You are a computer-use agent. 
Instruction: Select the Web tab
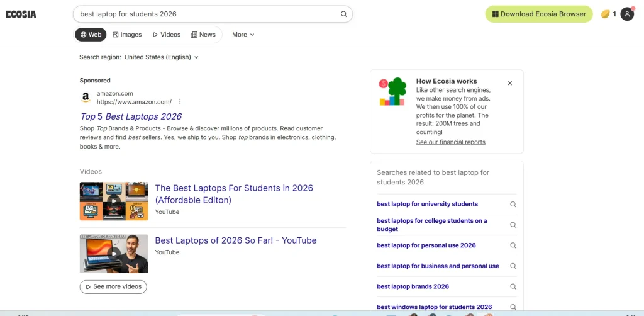click(91, 35)
